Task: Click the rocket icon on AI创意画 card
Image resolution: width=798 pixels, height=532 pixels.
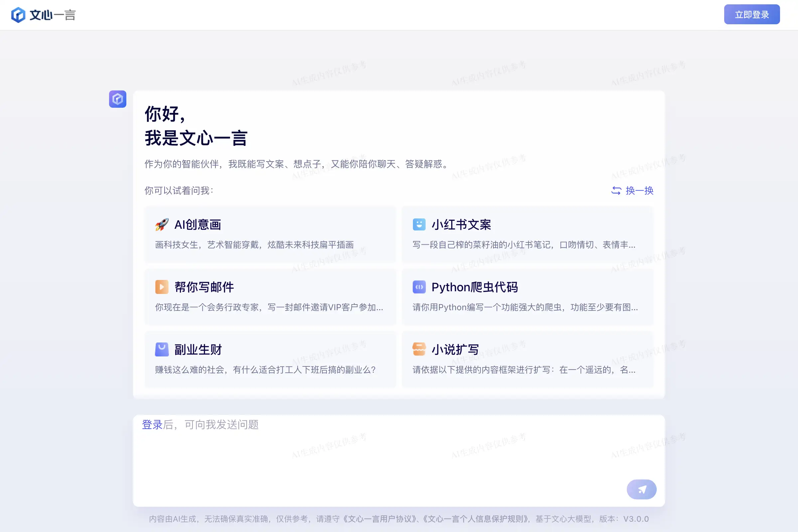Action: coord(162,225)
